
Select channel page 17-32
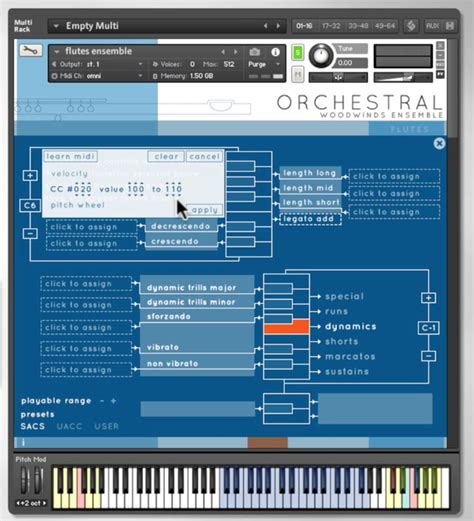[x=331, y=26]
